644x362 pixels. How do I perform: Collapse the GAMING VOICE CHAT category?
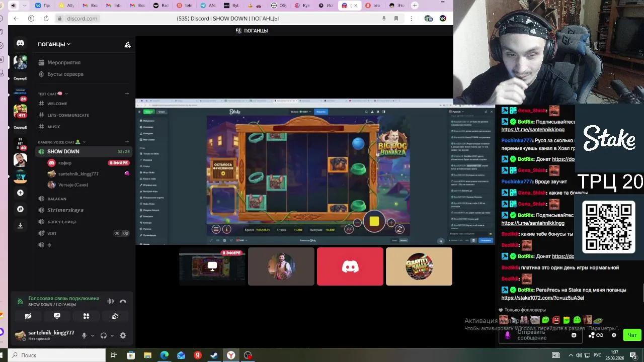(x=61, y=142)
